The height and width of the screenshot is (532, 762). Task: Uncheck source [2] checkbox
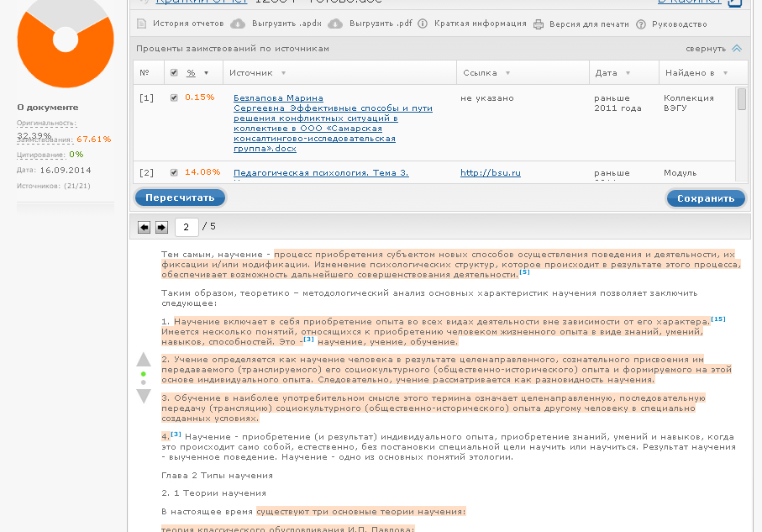174,172
